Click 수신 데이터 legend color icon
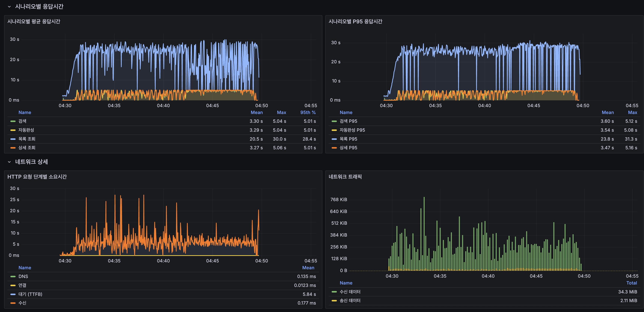The width and height of the screenshot is (644, 312). click(x=334, y=292)
